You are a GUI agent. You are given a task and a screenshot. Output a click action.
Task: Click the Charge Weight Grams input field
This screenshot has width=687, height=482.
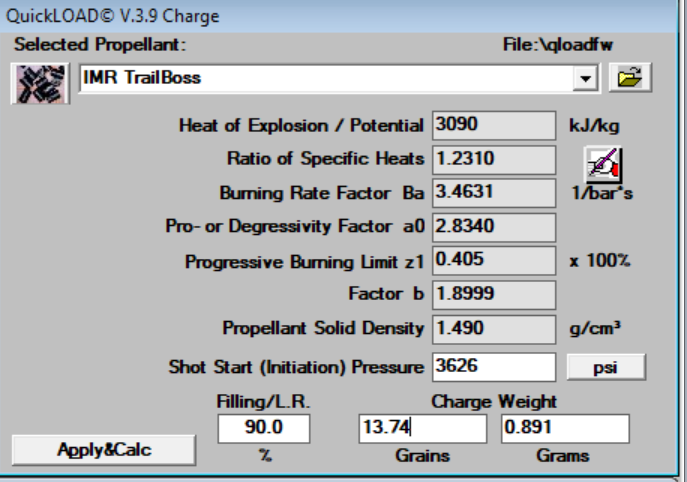point(565,428)
